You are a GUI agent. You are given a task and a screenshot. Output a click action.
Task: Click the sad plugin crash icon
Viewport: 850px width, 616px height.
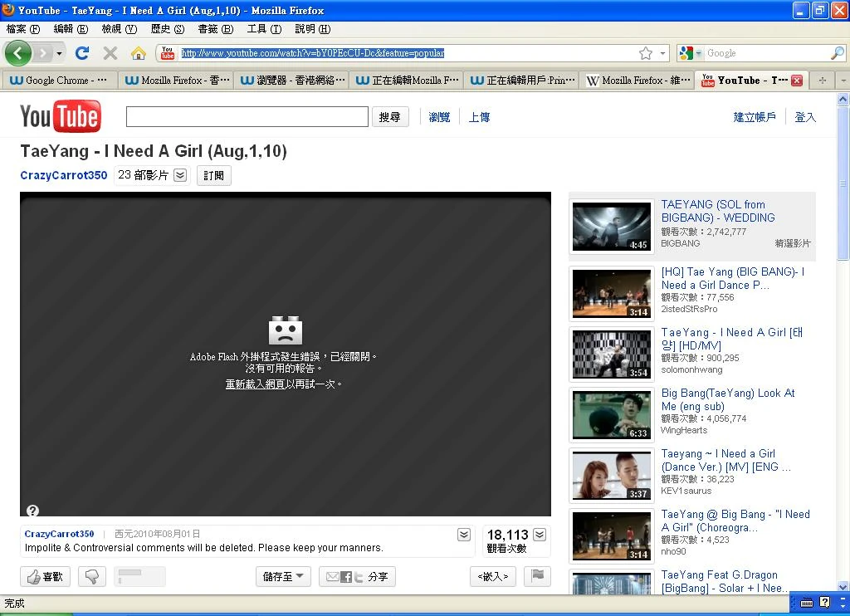[286, 330]
